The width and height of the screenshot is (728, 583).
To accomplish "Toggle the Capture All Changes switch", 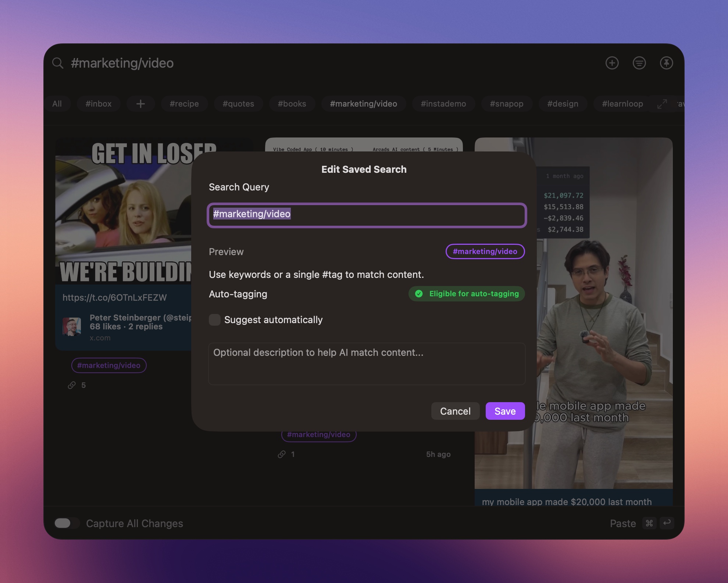I will click(67, 523).
